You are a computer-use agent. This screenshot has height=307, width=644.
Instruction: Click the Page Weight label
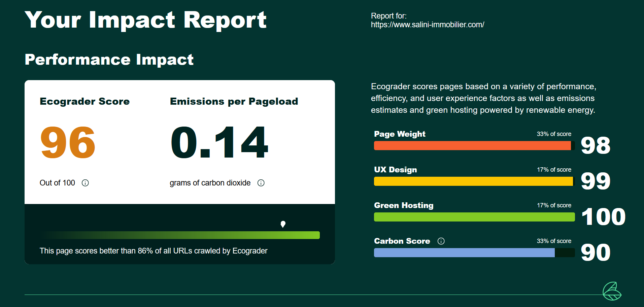coord(400,134)
